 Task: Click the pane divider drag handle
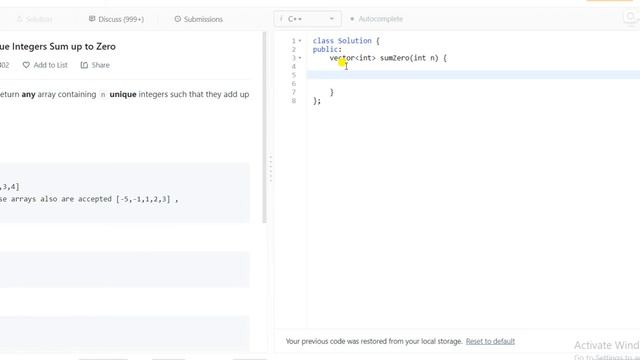click(270, 168)
